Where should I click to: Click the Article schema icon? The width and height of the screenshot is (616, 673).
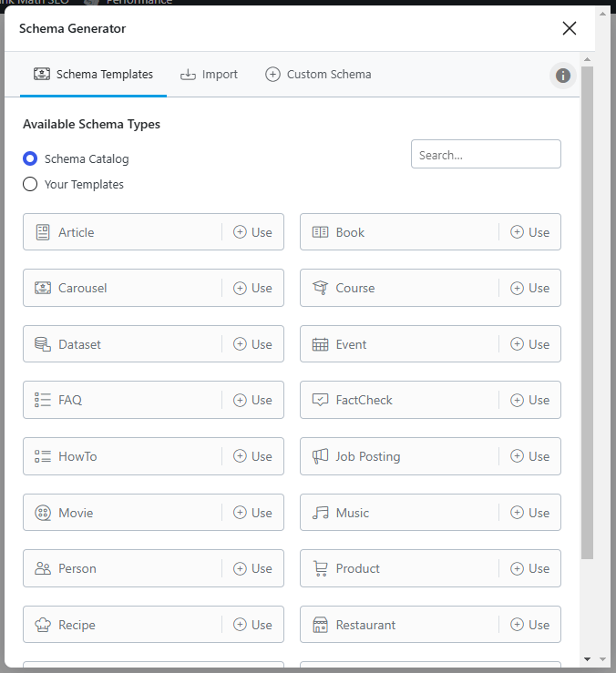point(43,232)
